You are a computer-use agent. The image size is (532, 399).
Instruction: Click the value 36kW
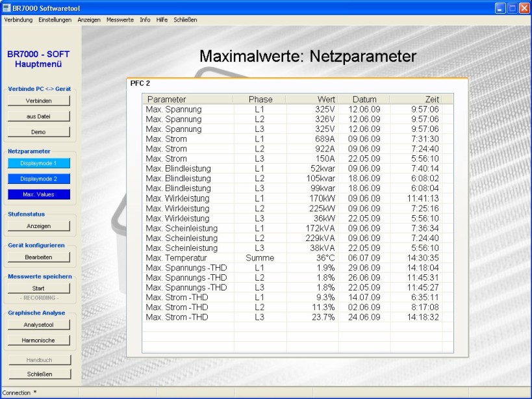tap(324, 218)
